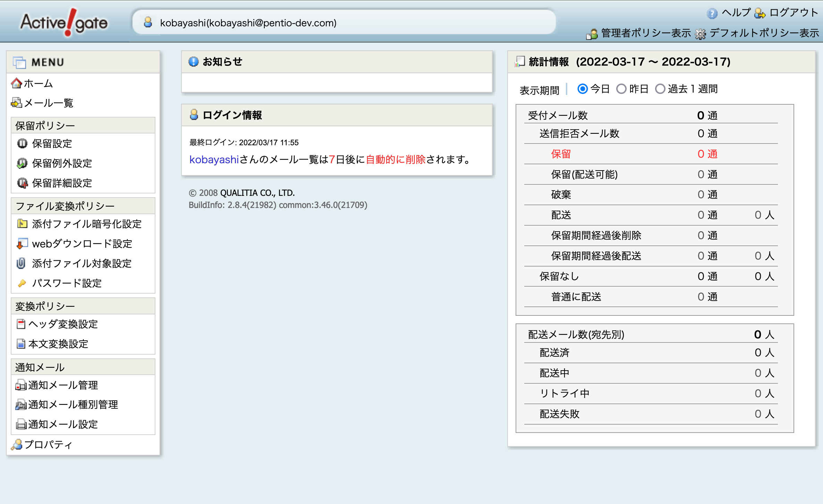Click the user avatar icon beside kobayashi
Viewport: 823px width, 504px height.
148,23
